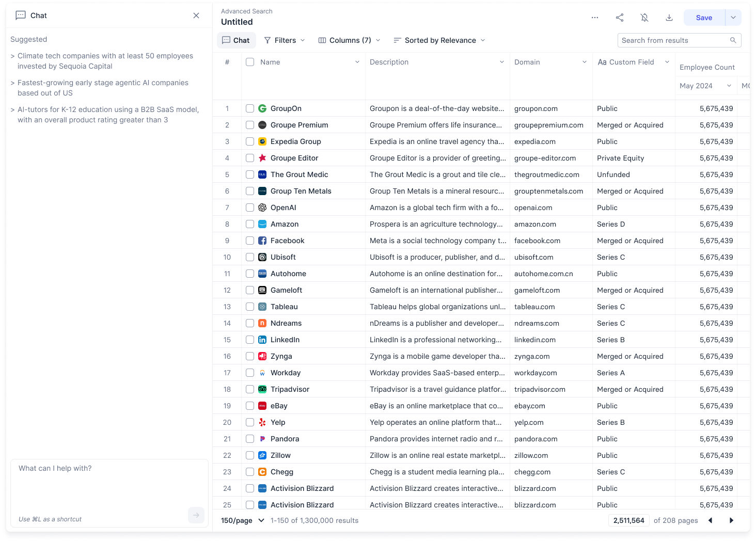Select suggestion about climate tech companies
Image resolution: width=756 pixels, height=542 pixels.
(x=105, y=61)
